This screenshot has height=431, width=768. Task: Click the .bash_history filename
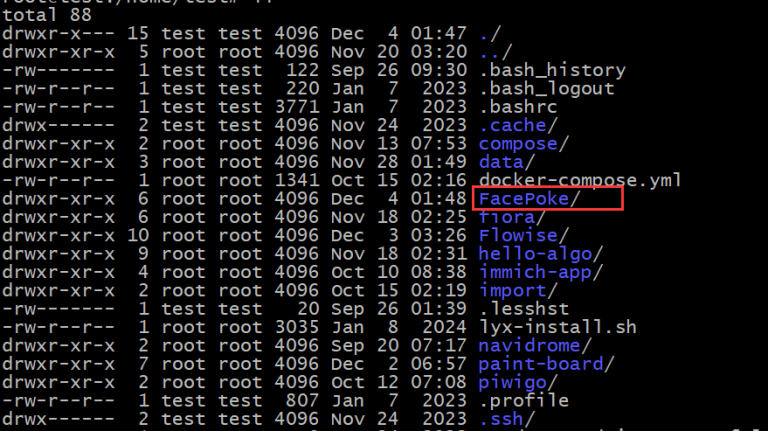pos(552,70)
